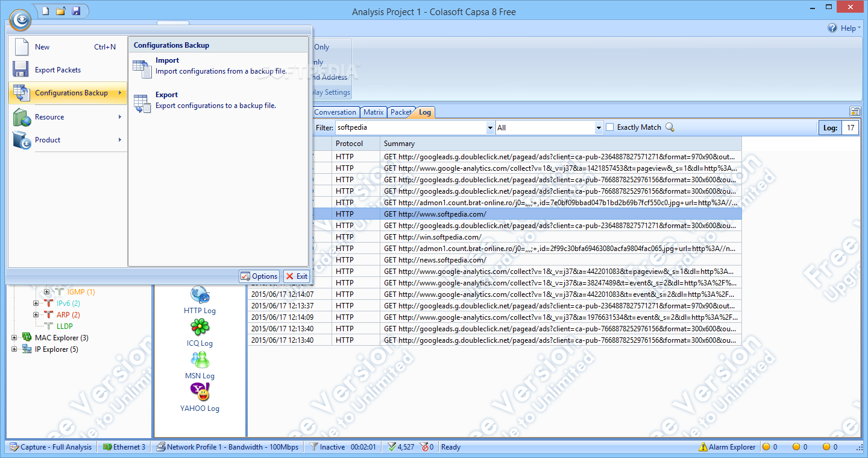Click the Options button
This screenshot has height=458, width=868.
point(259,276)
